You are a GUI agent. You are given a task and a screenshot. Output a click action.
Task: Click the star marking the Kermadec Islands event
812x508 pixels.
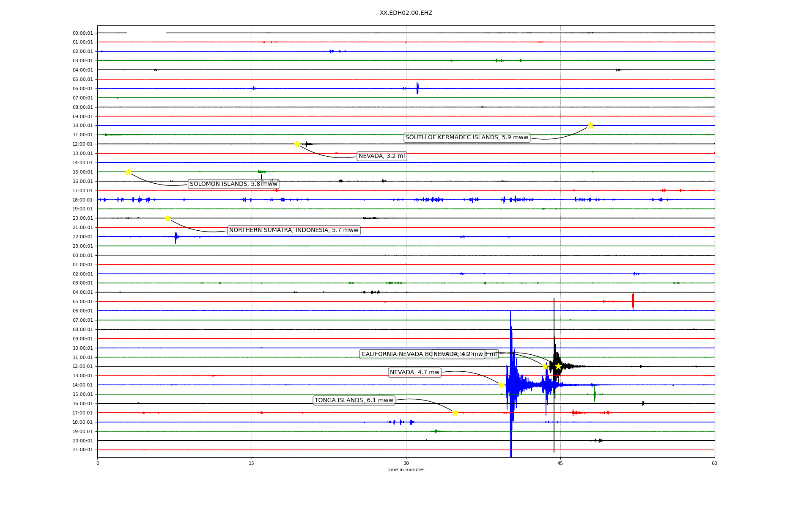(590, 125)
